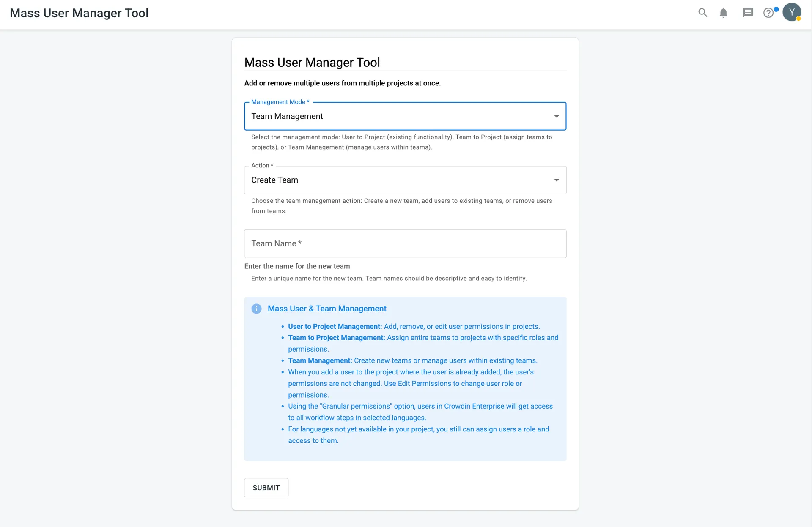Select the Team Management value text
The height and width of the screenshot is (527, 812).
click(x=287, y=116)
